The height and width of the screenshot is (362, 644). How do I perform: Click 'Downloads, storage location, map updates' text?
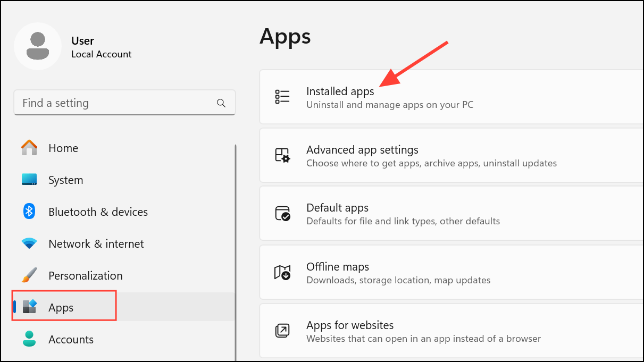[398, 280]
